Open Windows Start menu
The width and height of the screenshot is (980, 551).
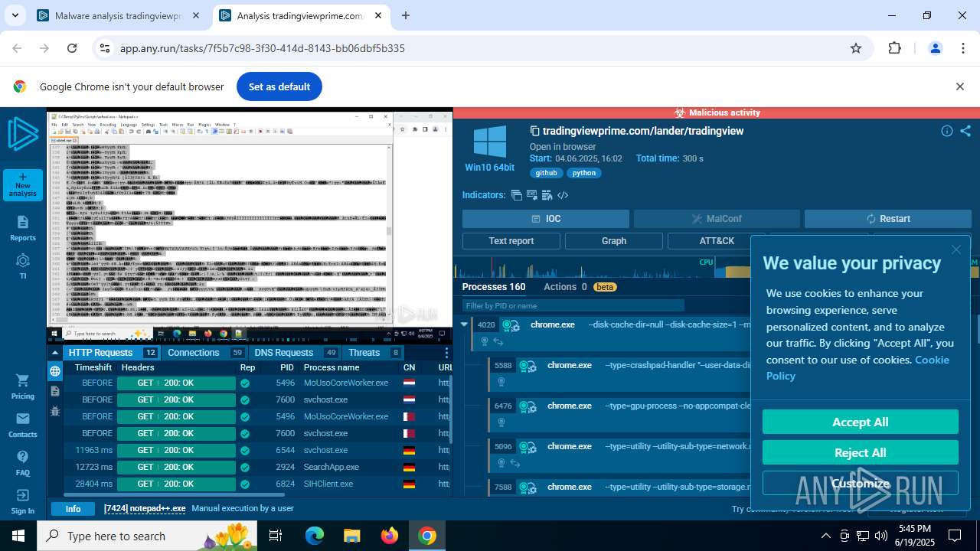(18, 536)
